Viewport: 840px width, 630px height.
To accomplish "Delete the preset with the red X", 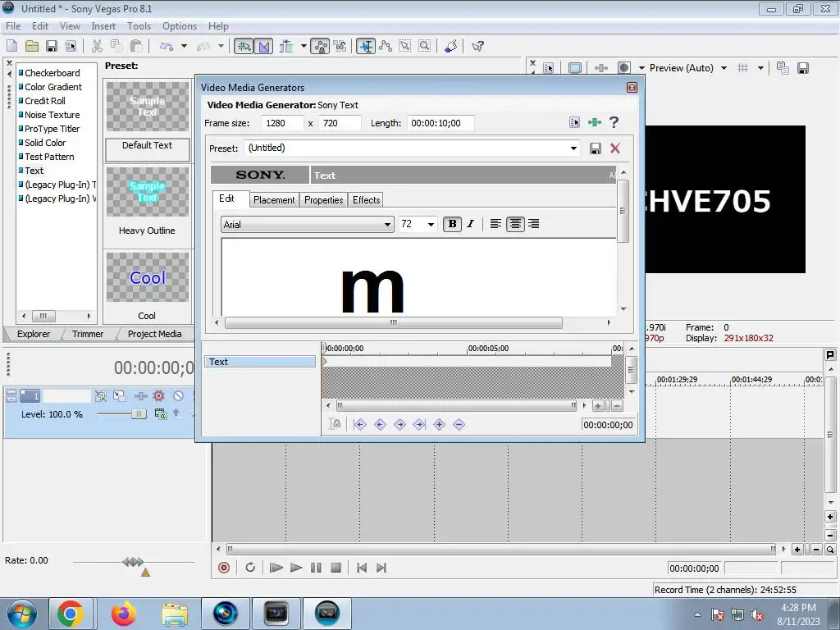I will click(x=615, y=148).
